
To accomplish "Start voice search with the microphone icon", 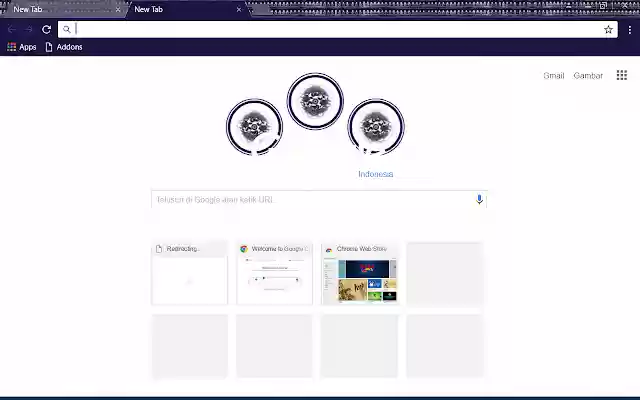I will 479,199.
